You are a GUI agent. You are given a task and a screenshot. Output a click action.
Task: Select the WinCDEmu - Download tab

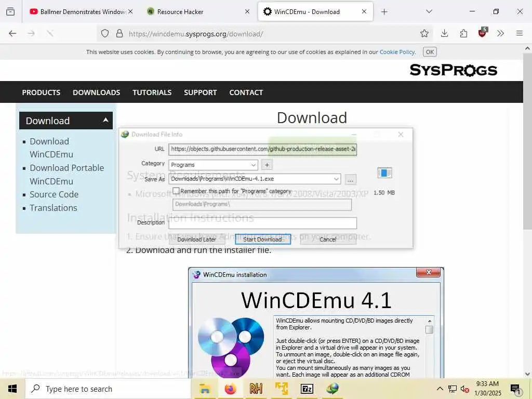(x=315, y=11)
